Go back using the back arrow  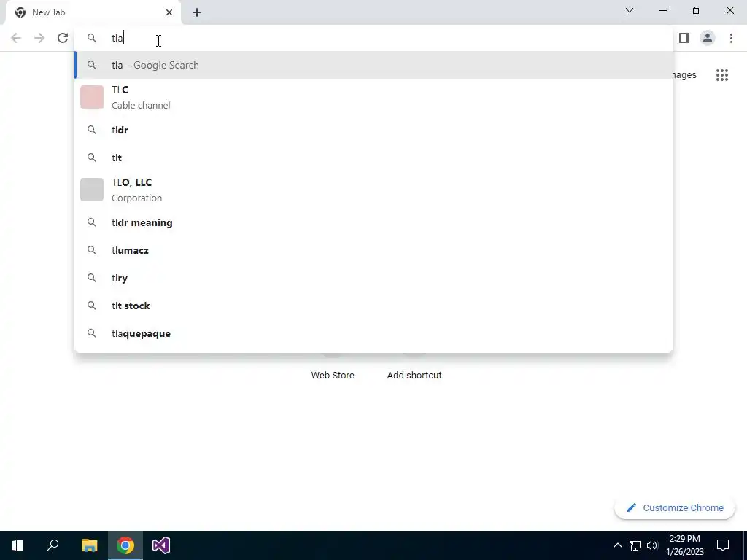coord(16,38)
